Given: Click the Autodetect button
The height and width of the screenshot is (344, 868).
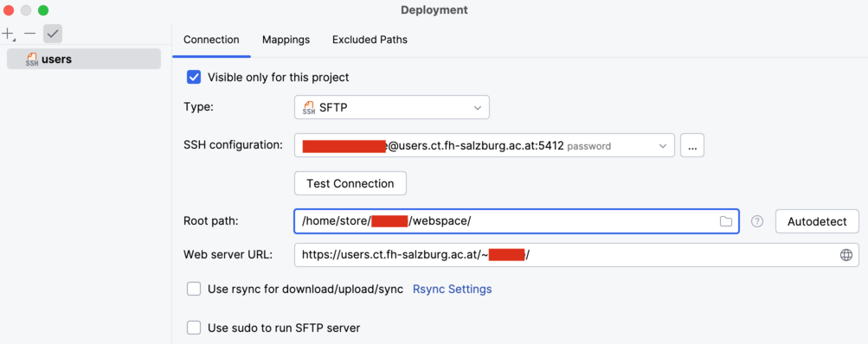Looking at the screenshot, I should [x=817, y=222].
